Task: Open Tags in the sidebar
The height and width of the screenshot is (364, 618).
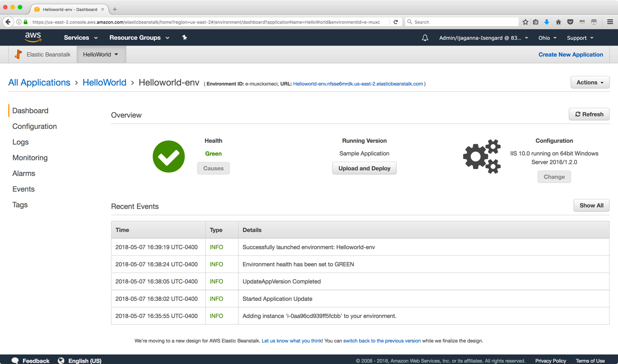Action: (20, 205)
